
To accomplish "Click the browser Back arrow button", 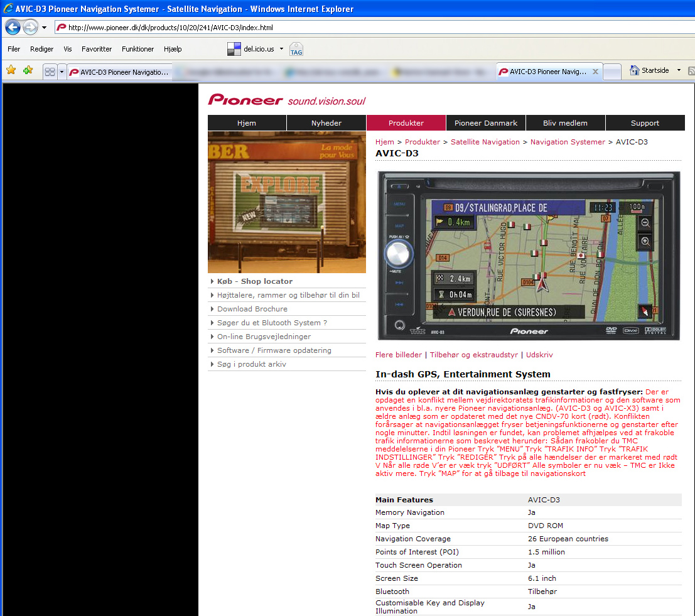I will coord(13,28).
